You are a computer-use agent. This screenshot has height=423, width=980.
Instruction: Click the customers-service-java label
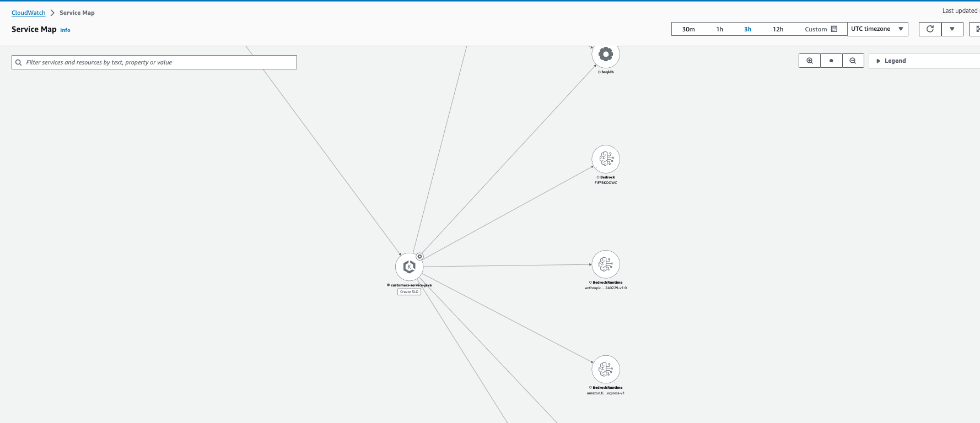coord(411,285)
